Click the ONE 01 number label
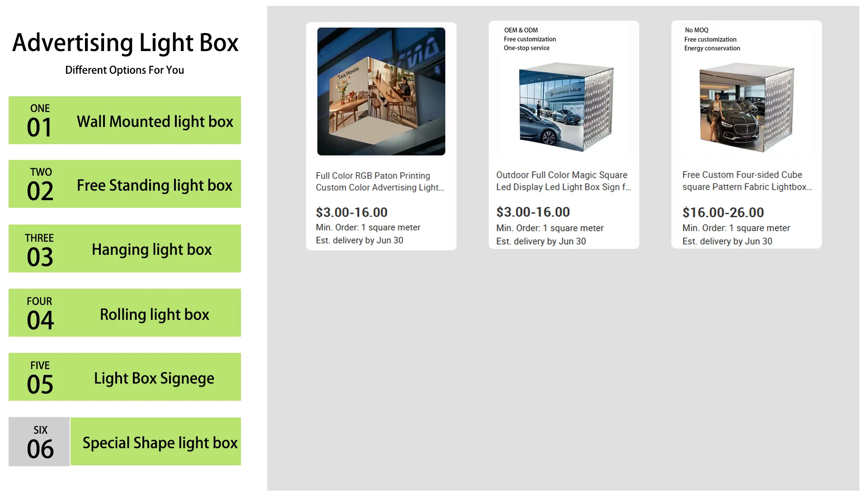Image resolution: width=868 pixels, height=497 pixels. point(39,121)
